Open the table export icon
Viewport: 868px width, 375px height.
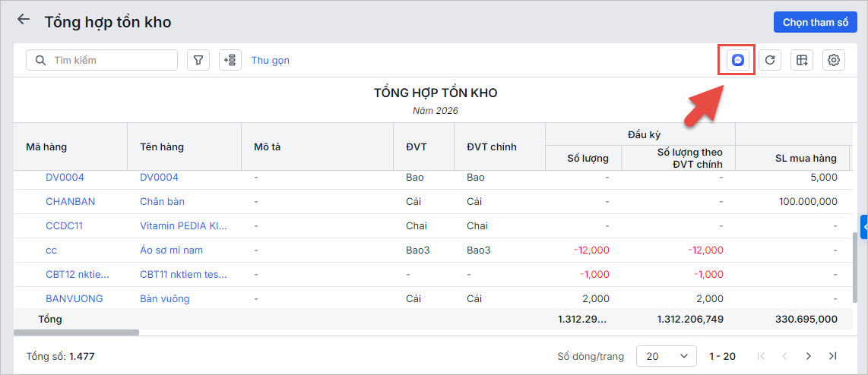coord(802,60)
